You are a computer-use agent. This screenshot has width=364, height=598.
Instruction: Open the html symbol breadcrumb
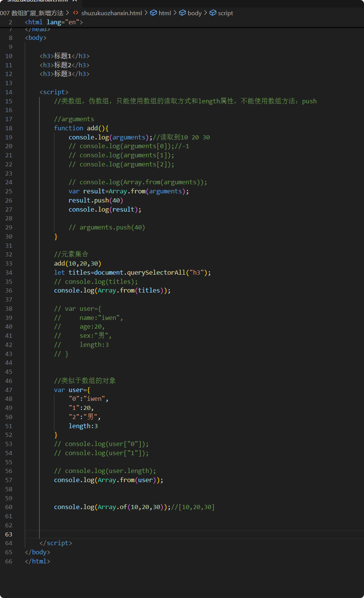coord(161,13)
